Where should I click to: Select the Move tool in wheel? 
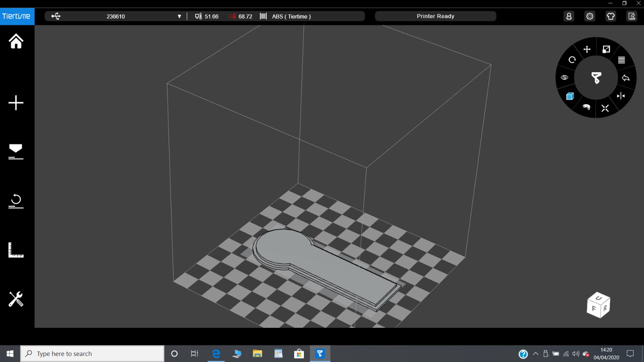coord(587,49)
